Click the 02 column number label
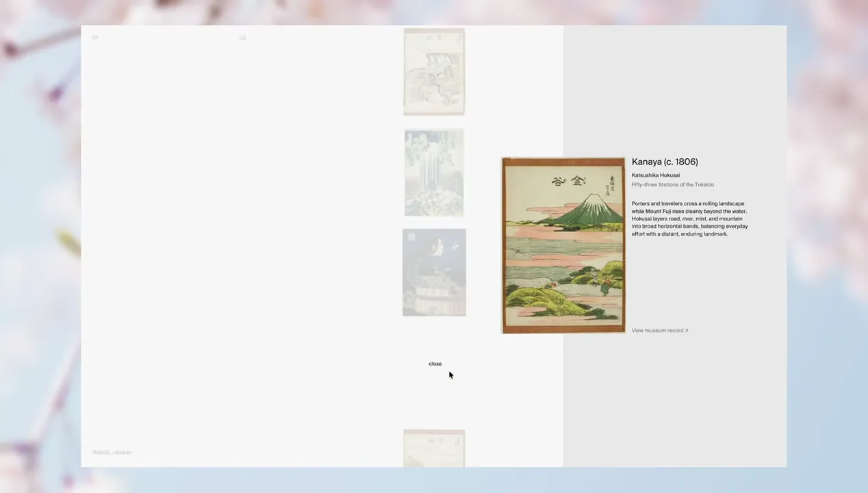This screenshot has height=493, width=868. pos(242,37)
